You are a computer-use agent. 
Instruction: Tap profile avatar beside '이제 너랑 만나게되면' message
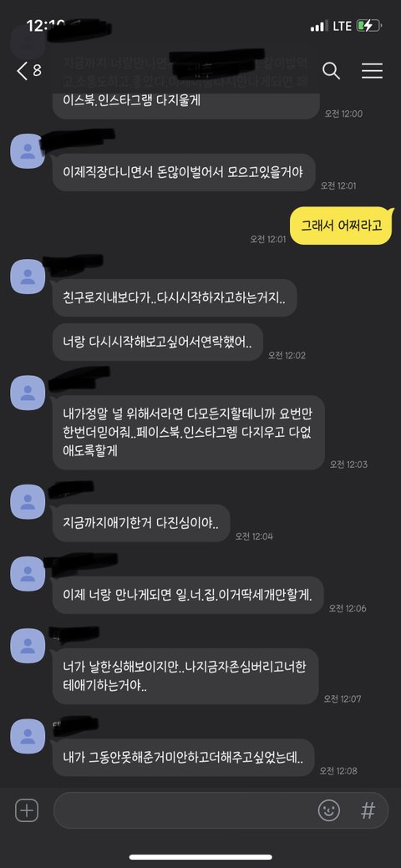click(28, 573)
